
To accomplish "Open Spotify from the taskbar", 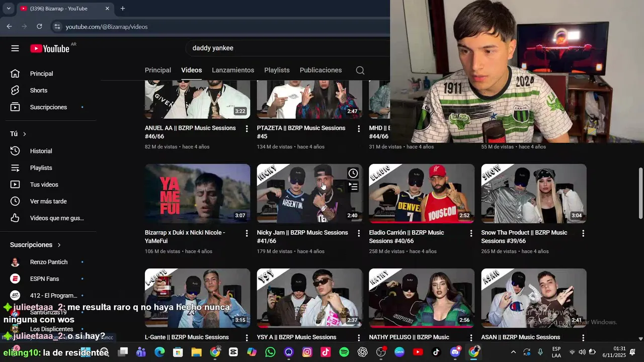I will 344,352.
